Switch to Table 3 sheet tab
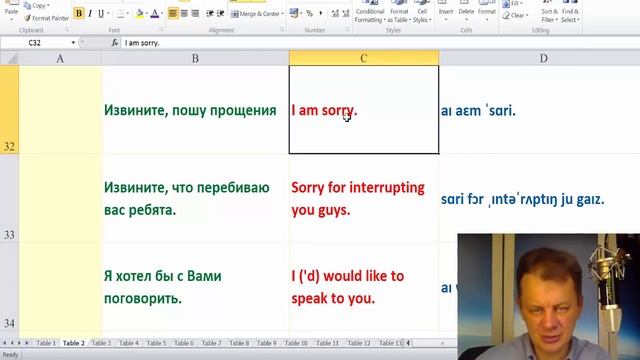The height and width of the screenshot is (360, 640). coord(101,343)
